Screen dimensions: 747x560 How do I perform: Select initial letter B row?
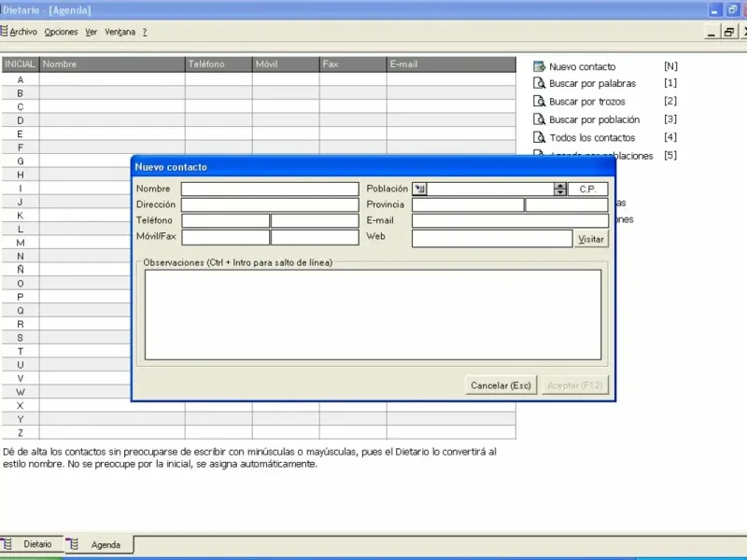point(259,92)
